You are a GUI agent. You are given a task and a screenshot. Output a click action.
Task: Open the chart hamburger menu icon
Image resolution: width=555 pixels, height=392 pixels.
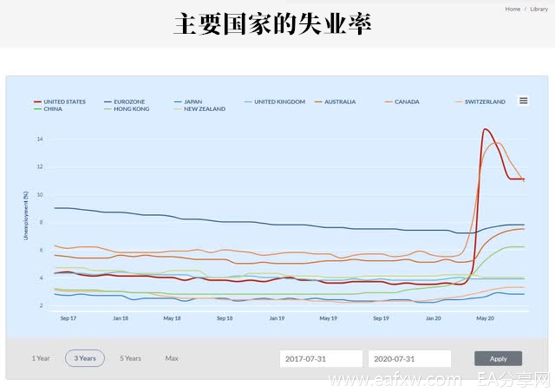tap(524, 101)
